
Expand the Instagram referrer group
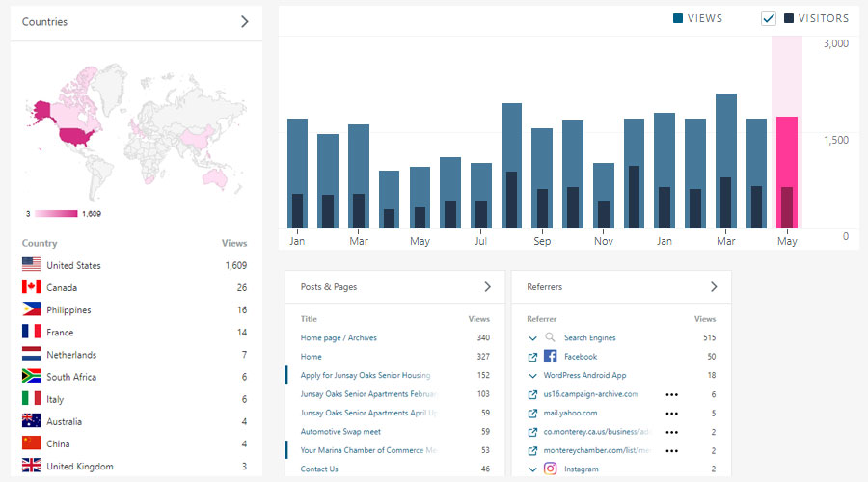pos(532,469)
